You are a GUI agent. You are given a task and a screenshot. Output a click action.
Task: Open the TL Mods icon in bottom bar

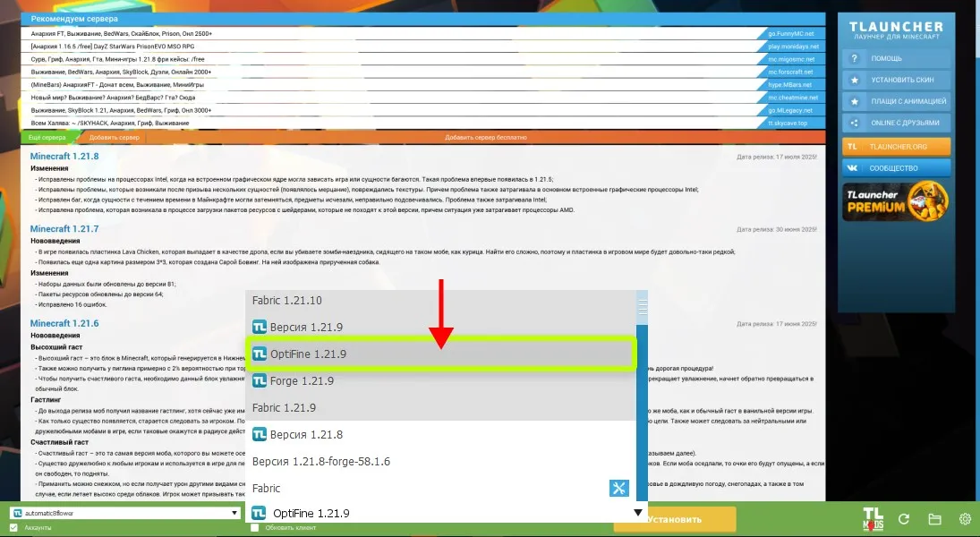(873, 519)
